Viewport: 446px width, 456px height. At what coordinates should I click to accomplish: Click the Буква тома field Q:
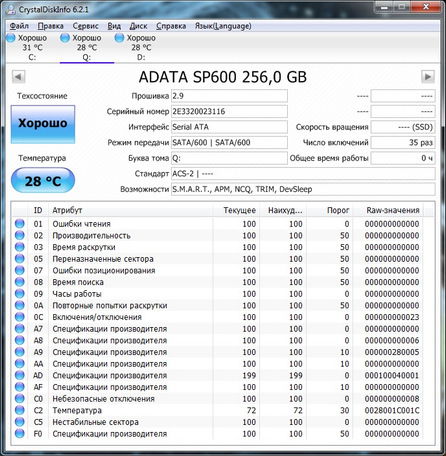(x=229, y=158)
